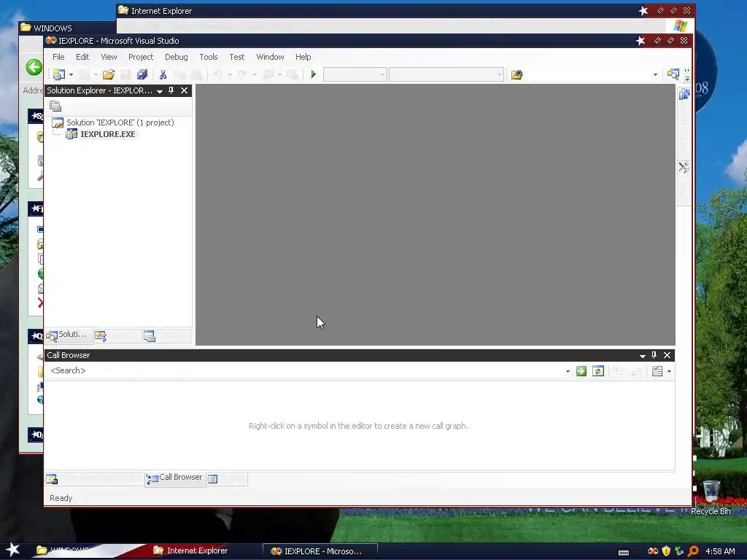Open the File menu
747x560 pixels.
(58, 57)
